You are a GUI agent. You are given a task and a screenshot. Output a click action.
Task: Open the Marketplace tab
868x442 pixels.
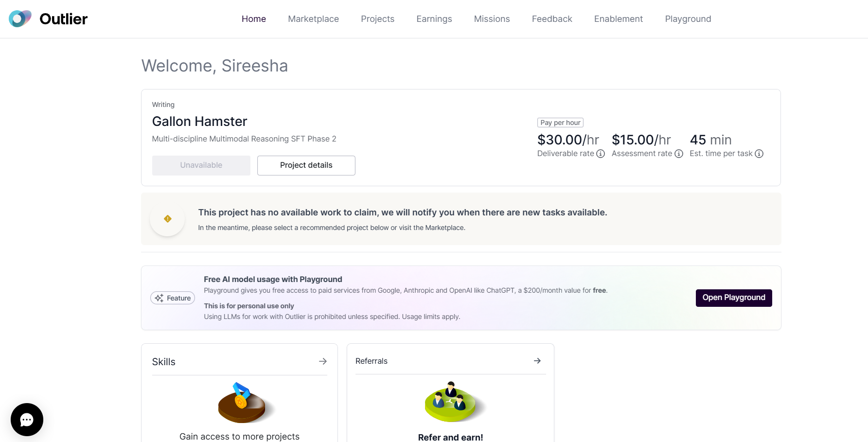pyautogui.click(x=313, y=19)
